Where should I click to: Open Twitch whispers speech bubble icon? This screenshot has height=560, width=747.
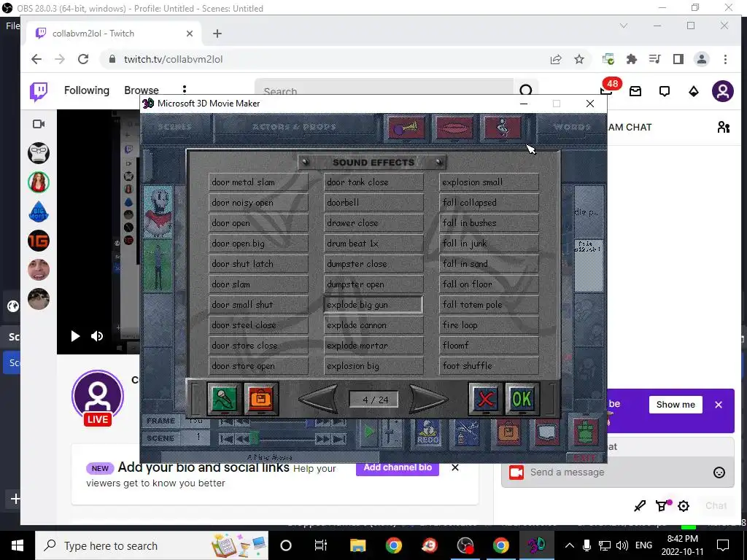pyautogui.click(x=665, y=91)
